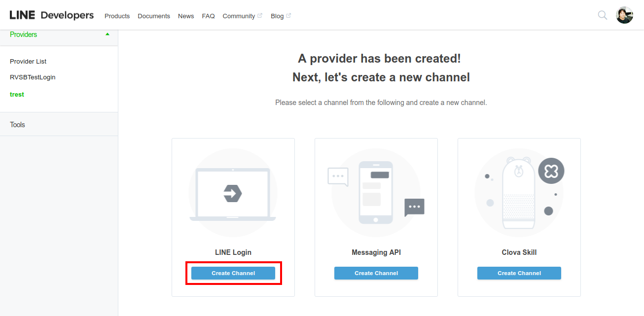Select RVSBTestLogin provider
The width and height of the screenshot is (644, 316).
click(33, 77)
